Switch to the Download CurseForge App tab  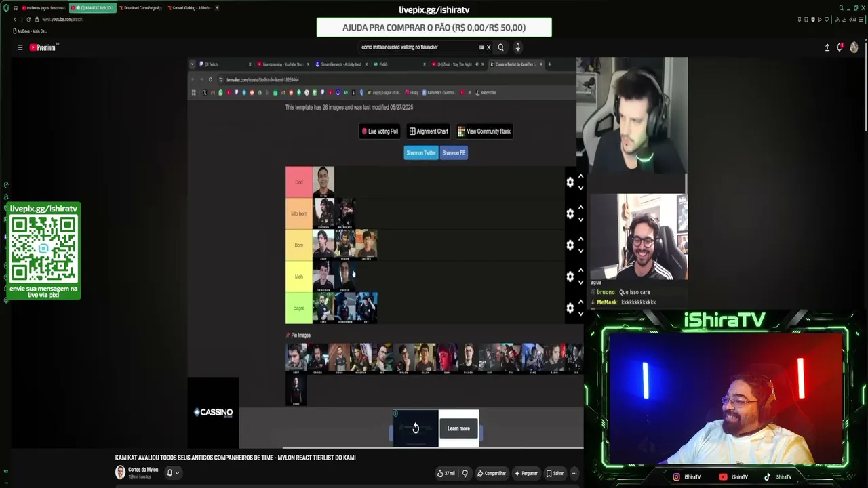click(140, 8)
